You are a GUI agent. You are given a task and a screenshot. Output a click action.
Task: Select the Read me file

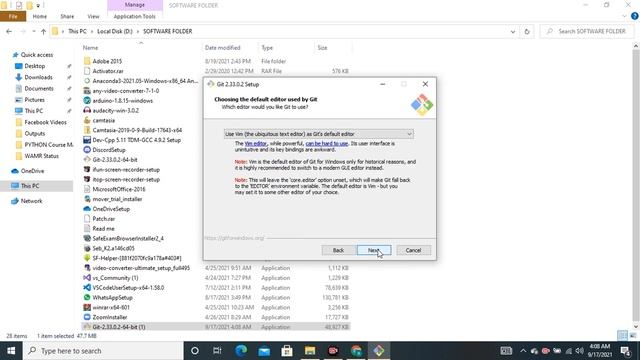point(103,229)
